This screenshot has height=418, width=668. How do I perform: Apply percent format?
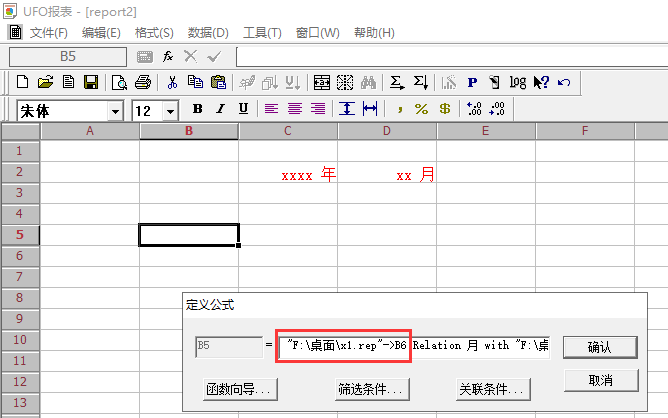pos(421,109)
